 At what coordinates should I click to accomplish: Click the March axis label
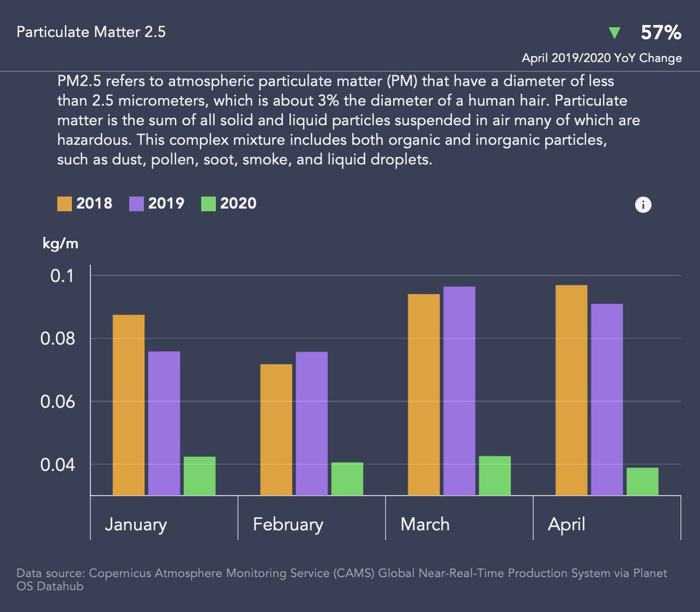(x=425, y=524)
